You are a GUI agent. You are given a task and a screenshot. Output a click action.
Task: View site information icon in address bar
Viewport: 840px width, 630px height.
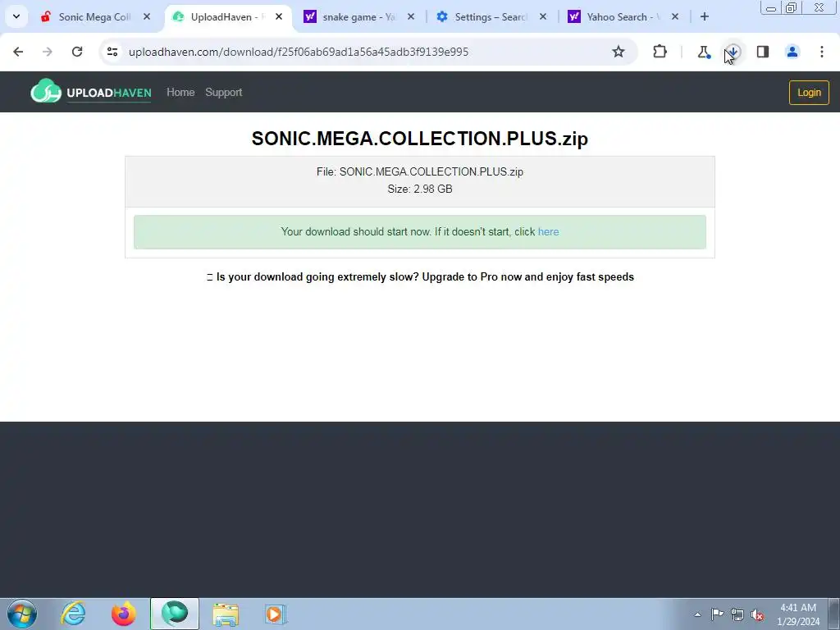(112, 52)
